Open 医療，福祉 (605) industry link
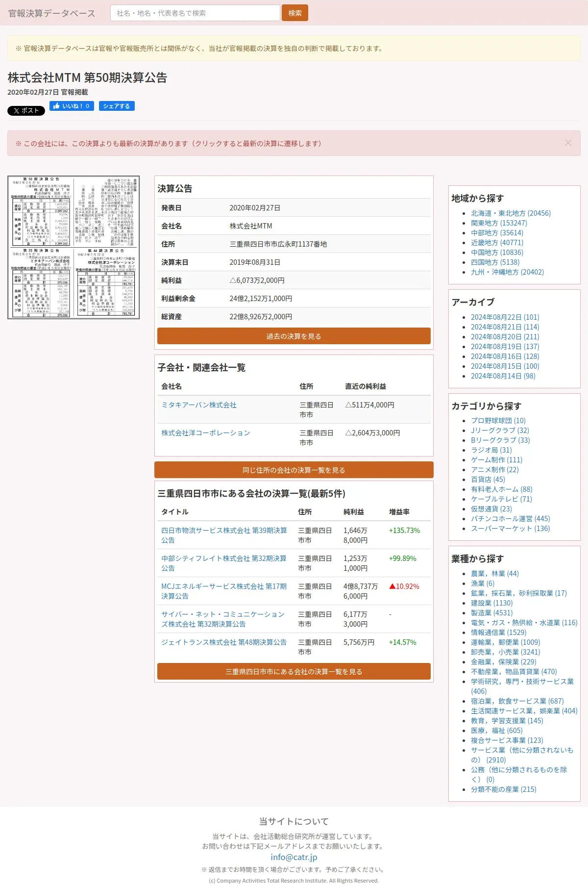 click(497, 731)
